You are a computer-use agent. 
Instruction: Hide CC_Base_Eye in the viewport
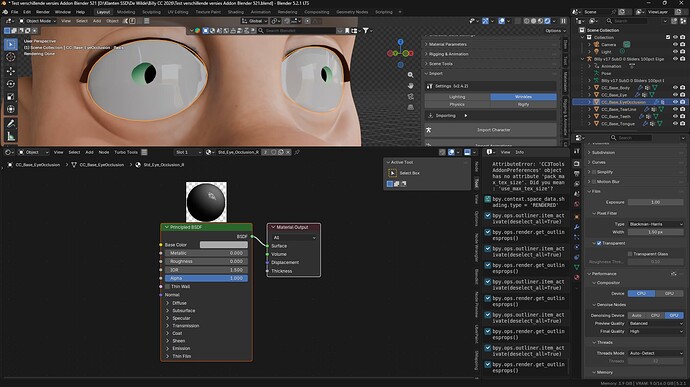pyautogui.click(x=675, y=95)
